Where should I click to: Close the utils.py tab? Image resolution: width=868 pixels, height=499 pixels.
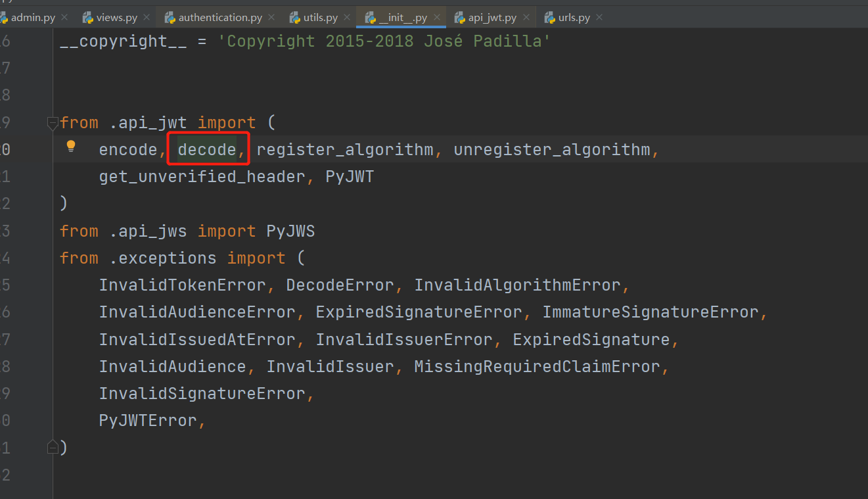[348, 18]
